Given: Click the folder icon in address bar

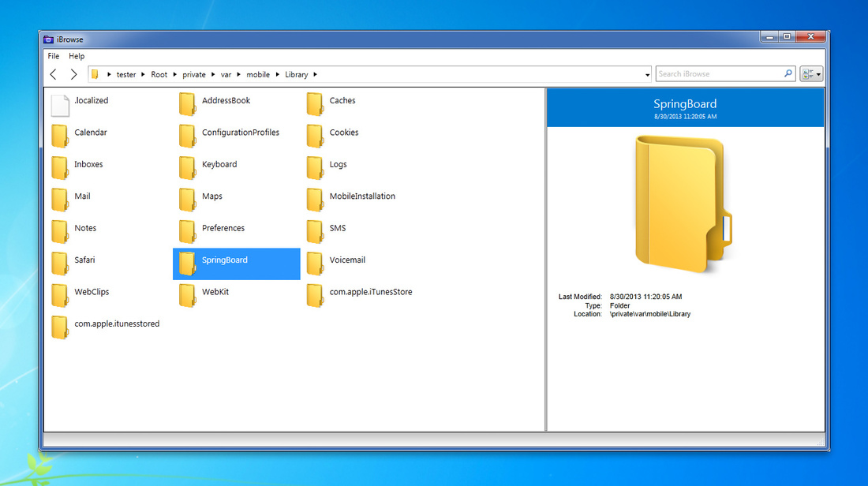Looking at the screenshot, I should [95, 74].
